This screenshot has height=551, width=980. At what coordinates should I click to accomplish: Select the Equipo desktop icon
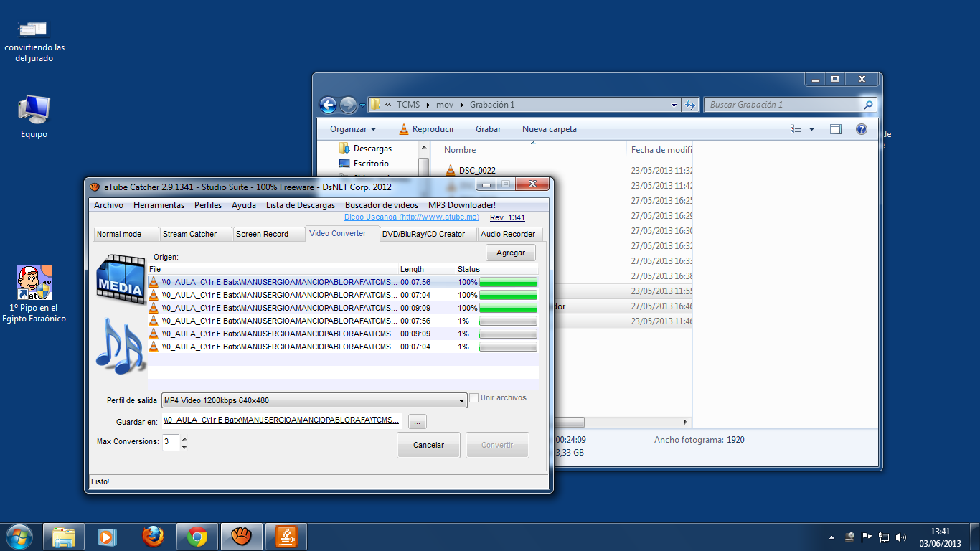(34, 116)
